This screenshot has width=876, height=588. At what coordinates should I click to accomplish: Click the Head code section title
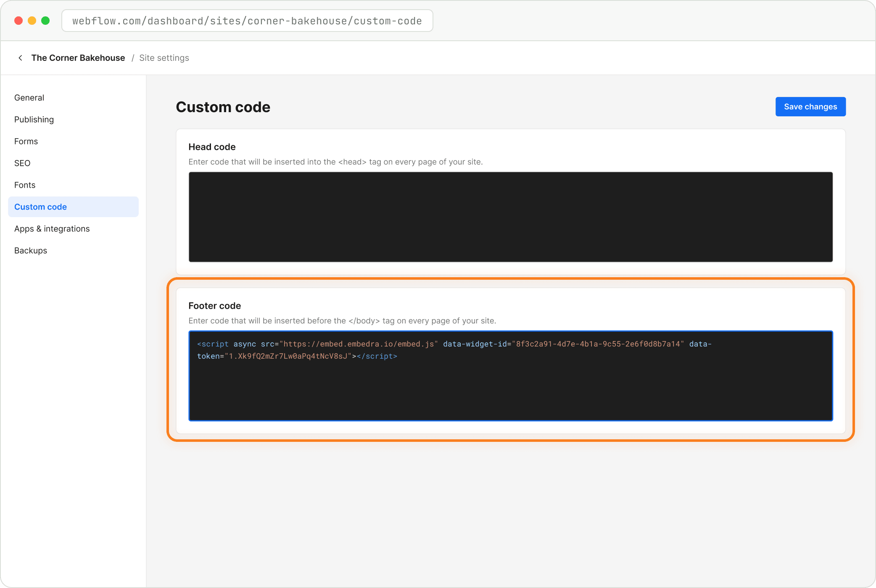coord(212,147)
